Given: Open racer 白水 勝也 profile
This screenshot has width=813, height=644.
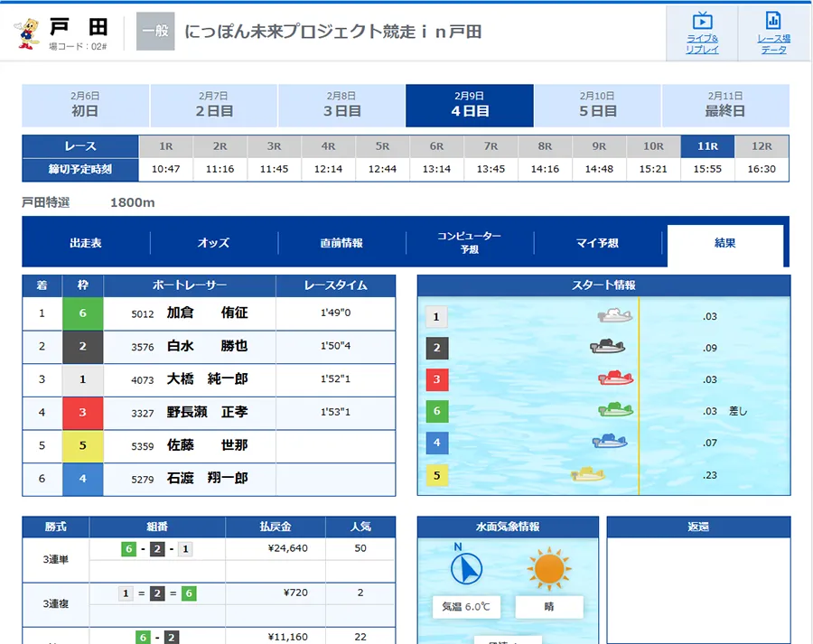Looking at the screenshot, I should pyautogui.click(x=207, y=347).
